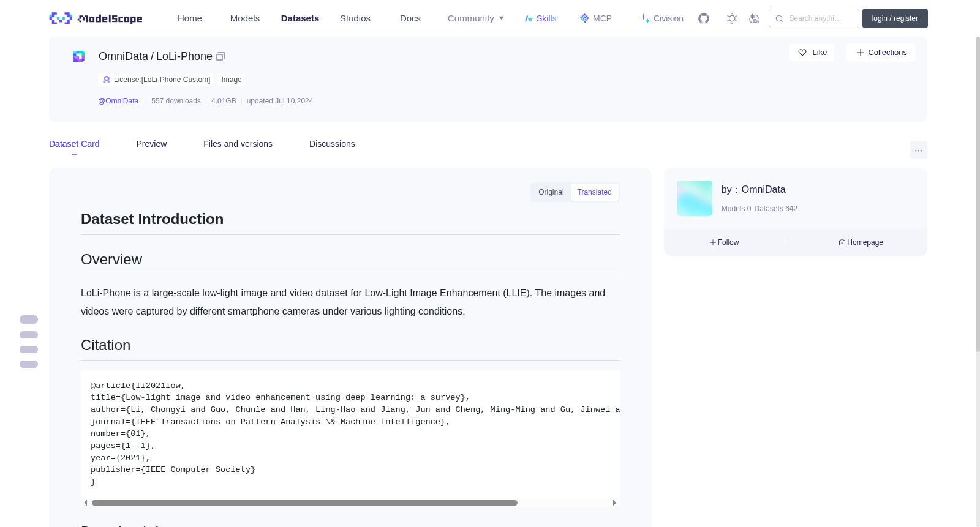Open the @OmniData owner link
980x527 pixels.
point(118,101)
